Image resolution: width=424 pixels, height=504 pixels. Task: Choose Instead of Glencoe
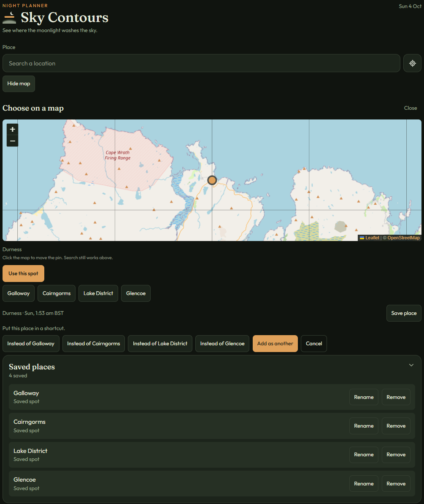(x=222, y=344)
